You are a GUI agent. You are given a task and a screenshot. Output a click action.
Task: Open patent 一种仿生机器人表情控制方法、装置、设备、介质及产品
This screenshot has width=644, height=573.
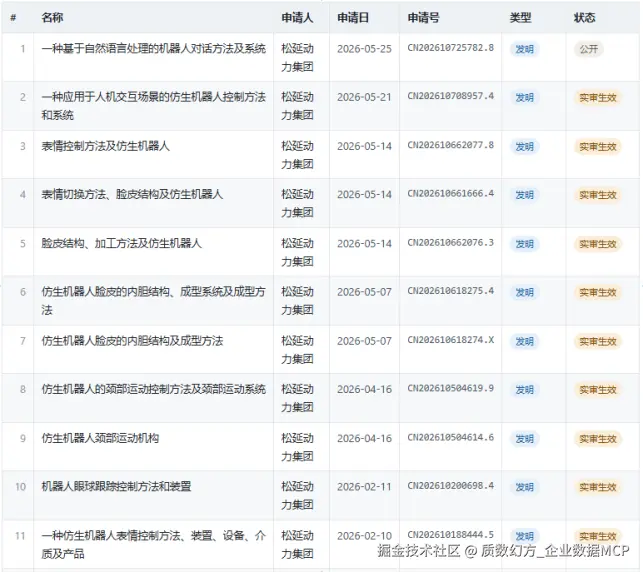click(x=154, y=545)
